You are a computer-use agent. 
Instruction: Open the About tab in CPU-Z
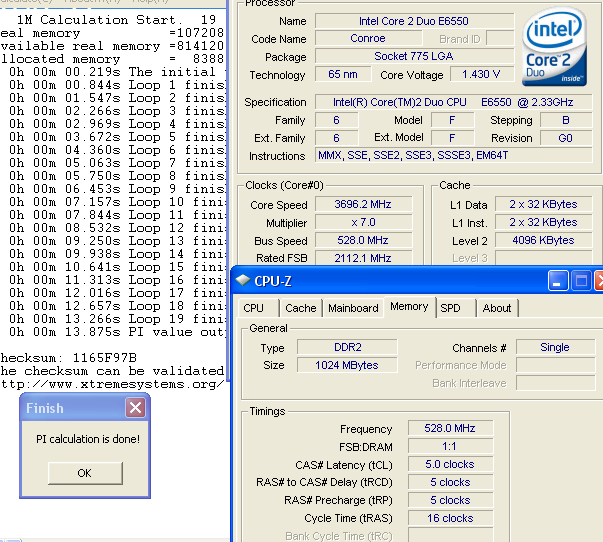pos(497,308)
